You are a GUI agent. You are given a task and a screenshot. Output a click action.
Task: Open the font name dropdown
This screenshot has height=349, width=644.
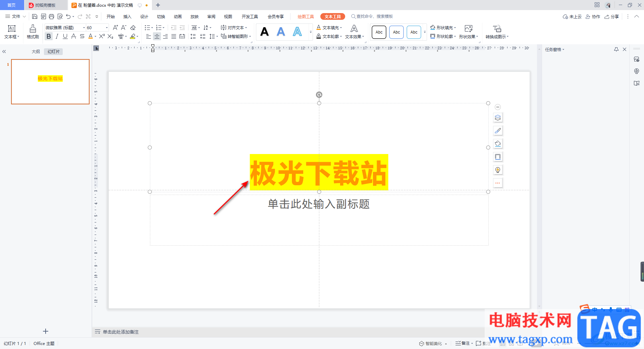(x=84, y=28)
